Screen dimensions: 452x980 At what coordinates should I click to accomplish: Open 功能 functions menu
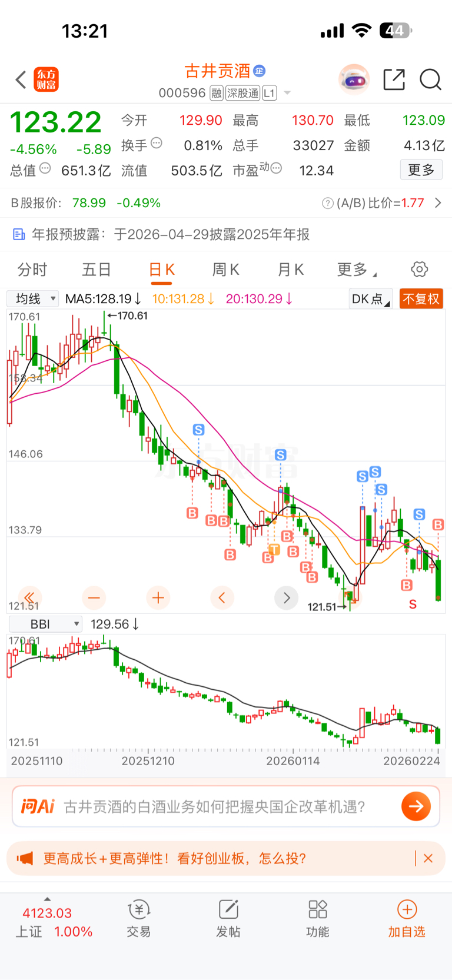click(318, 919)
